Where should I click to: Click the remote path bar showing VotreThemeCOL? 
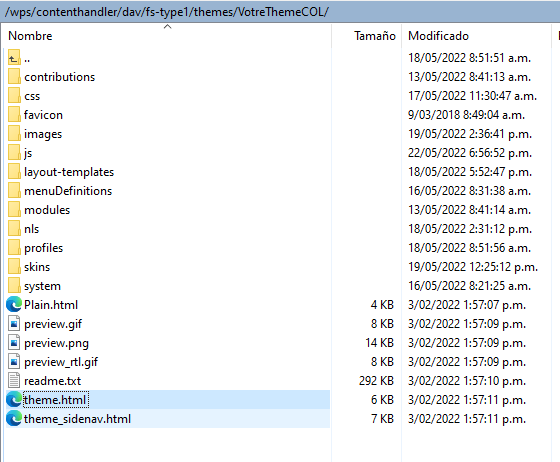(280, 12)
